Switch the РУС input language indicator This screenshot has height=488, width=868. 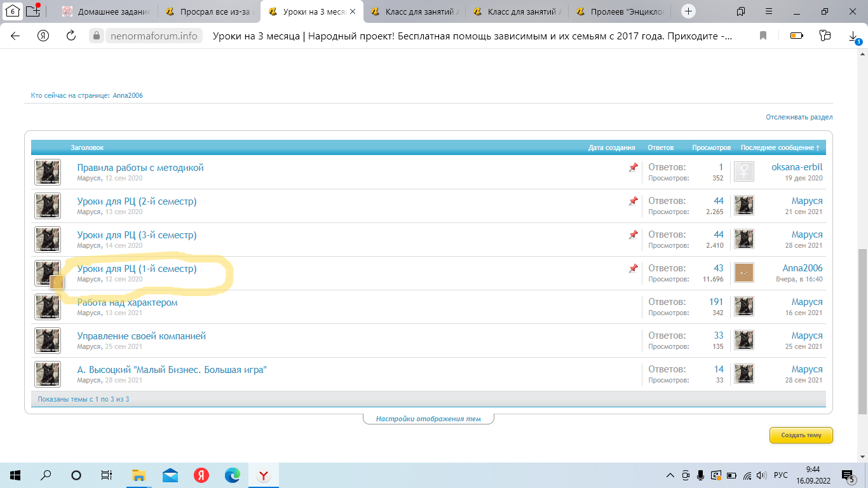(x=781, y=475)
